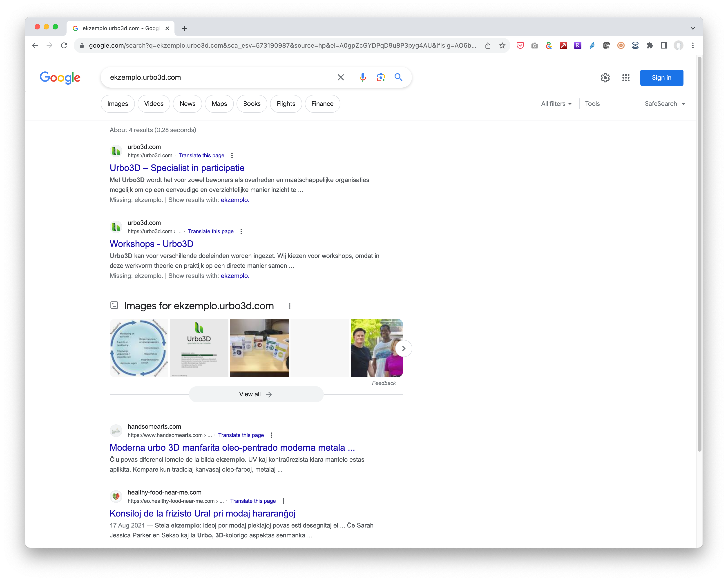728x581 pixels.
Task: Click the Sign in button
Action: click(661, 78)
